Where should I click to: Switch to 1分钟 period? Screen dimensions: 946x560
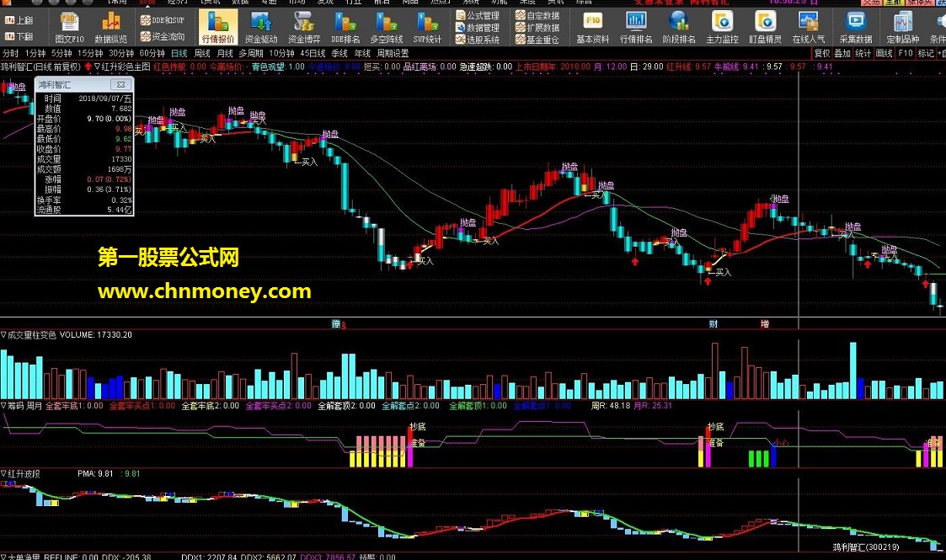coord(35,54)
